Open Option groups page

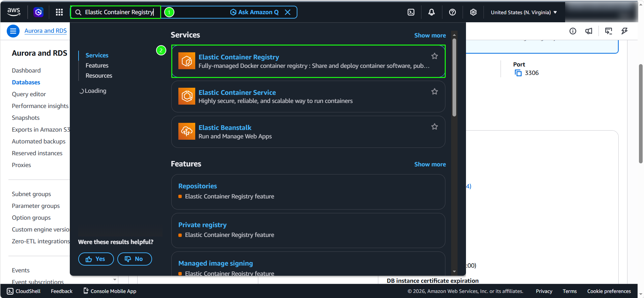coord(31,218)
